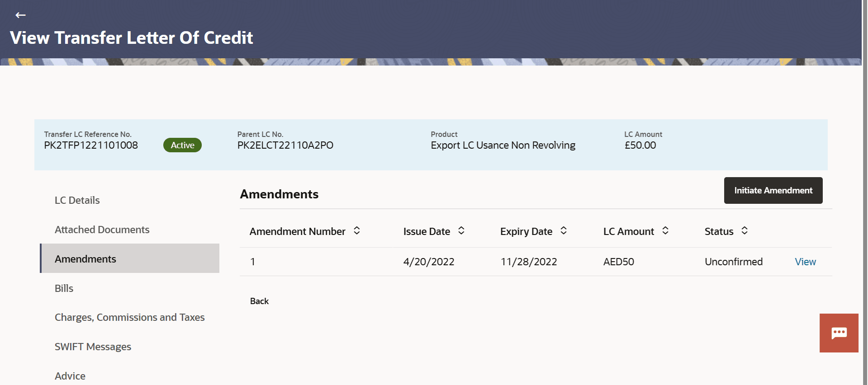Select the Amendments sidebar item
The height and width of the screenshot is (385, 868).
click(85, 259)
